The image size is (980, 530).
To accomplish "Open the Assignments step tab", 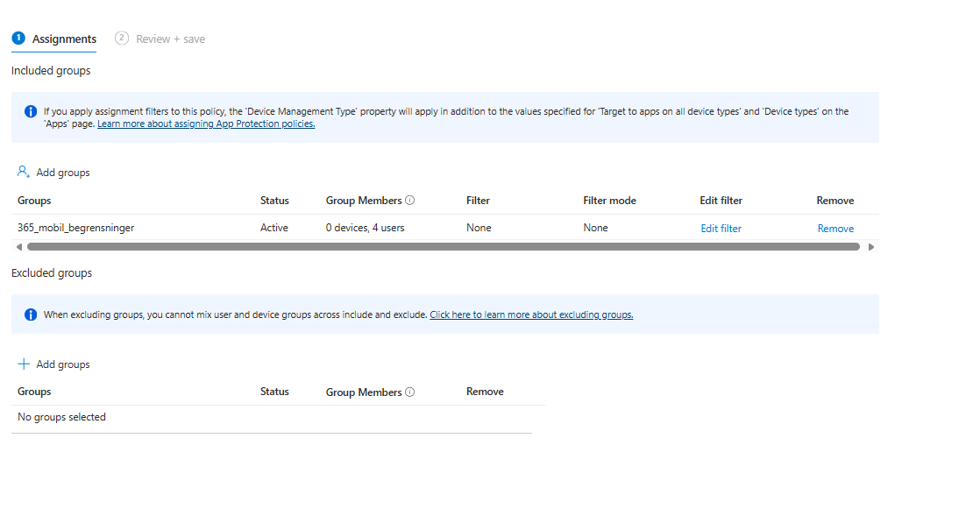I will [x=54, y=39].
